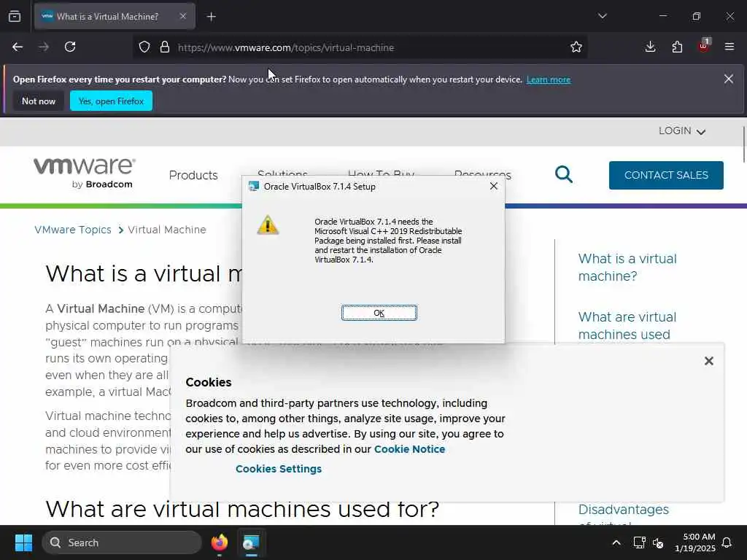
Task: Open the Firefox extensions menu
Action: point(677,47)
